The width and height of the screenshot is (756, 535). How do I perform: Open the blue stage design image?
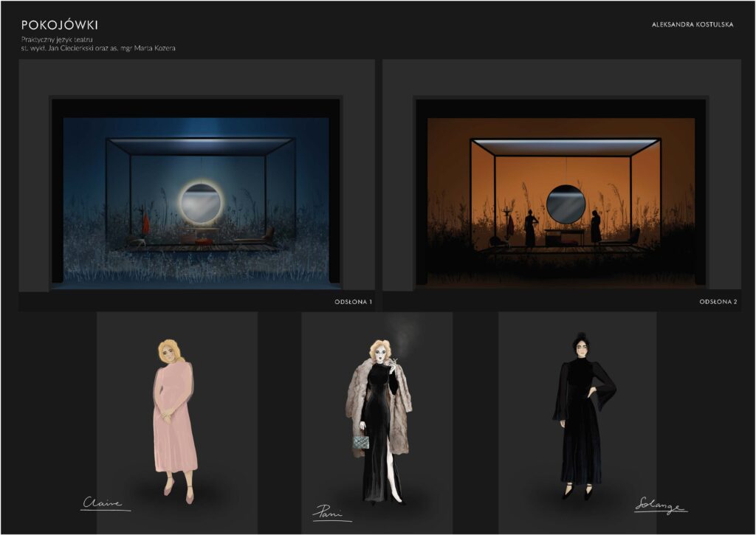click(196, 192)
